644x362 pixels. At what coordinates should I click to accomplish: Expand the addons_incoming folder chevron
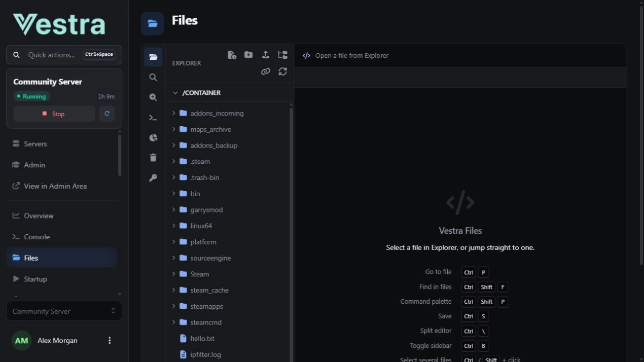173,113
